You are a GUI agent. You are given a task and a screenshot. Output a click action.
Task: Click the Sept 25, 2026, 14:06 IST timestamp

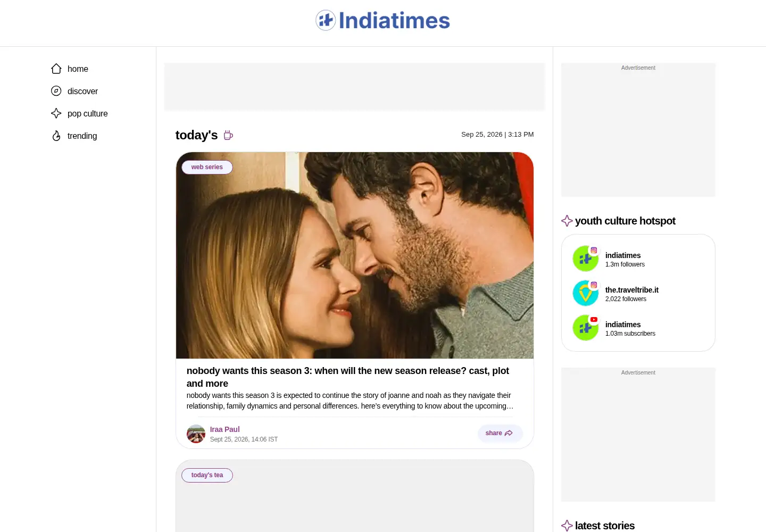point(244,439)
